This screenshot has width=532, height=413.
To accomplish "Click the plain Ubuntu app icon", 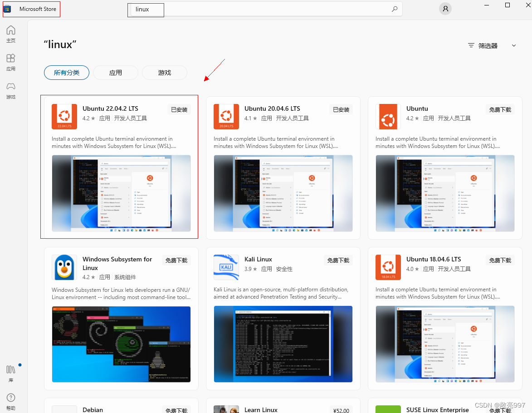I will (x=388, y=117).
